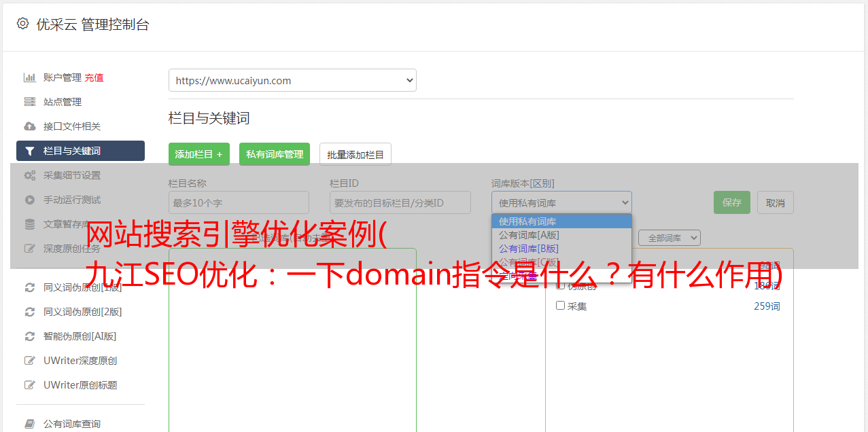Click the gears icon for 采集细节设置
Viewport: 868px width, 432px height.
29,175
